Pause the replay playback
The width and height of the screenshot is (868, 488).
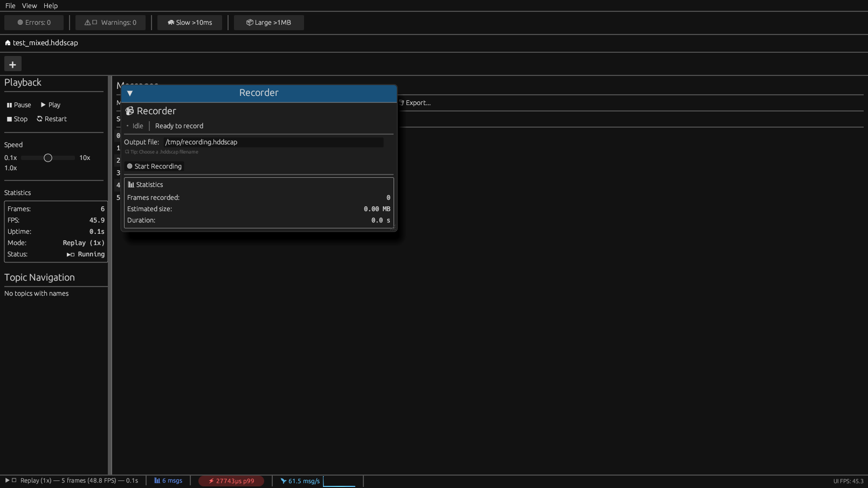tap(19, 105)
